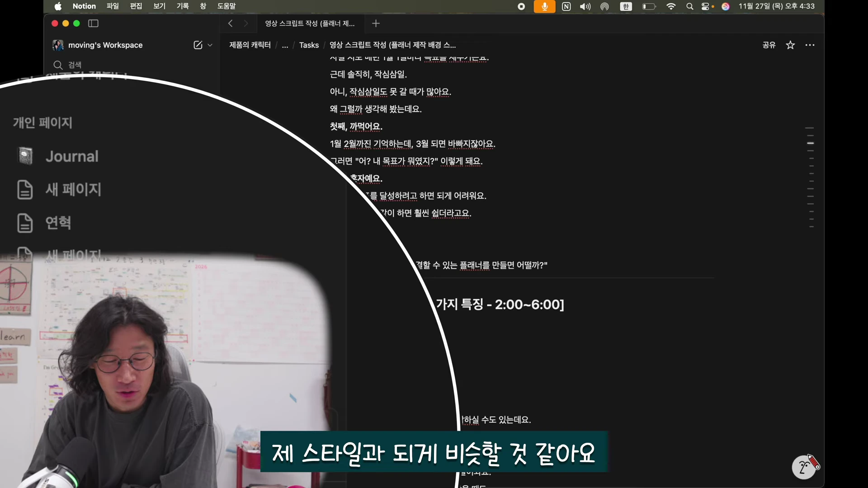This screenshot has height=488, width=868.
Task: Click 영상 스크립트 작성 breadcrumb title
Action: [x=392, y=45]
